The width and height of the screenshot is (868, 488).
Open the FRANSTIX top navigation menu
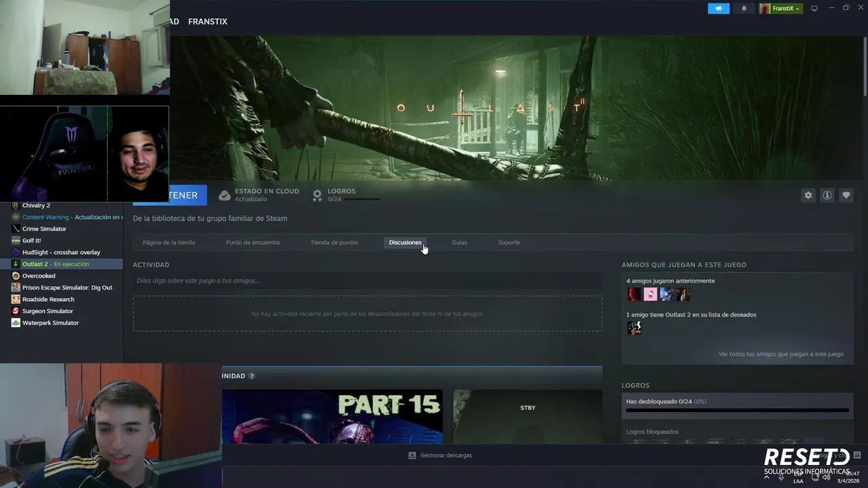click(x=208, y=22)
